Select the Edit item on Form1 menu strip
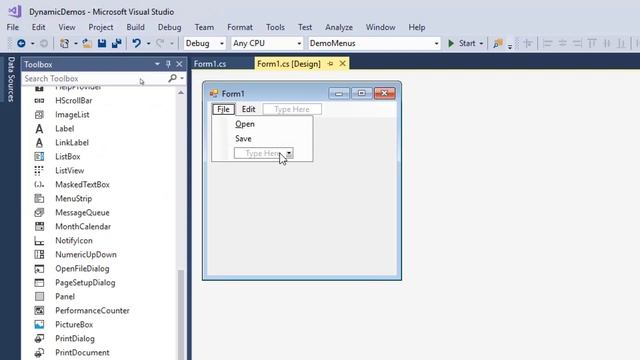This screenshot has height=360, width=640. pos(249,109)
